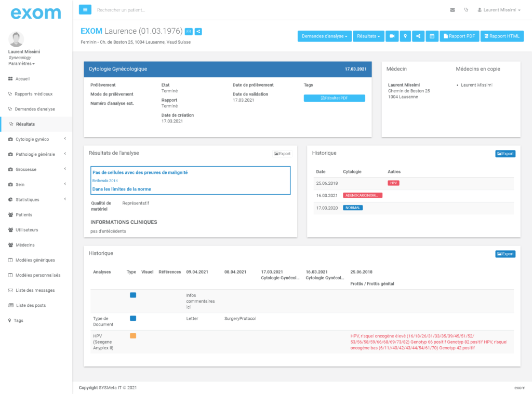Open the Laurent Missimi user menu
This screenshot has width=532, height=394.
501,10
